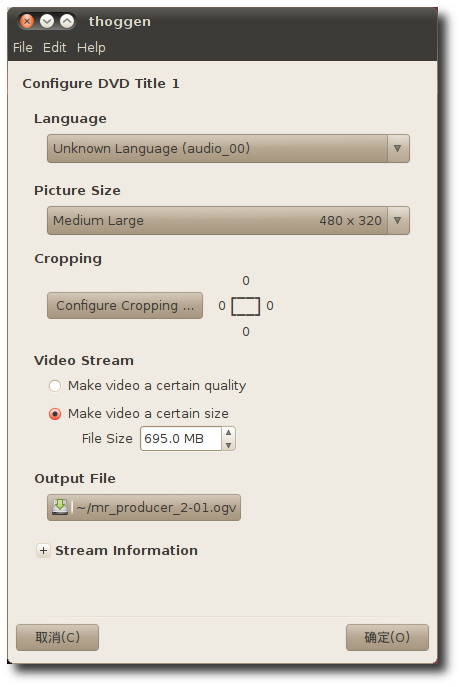
Task: Open the Edit menu
Action: (54, 47)
